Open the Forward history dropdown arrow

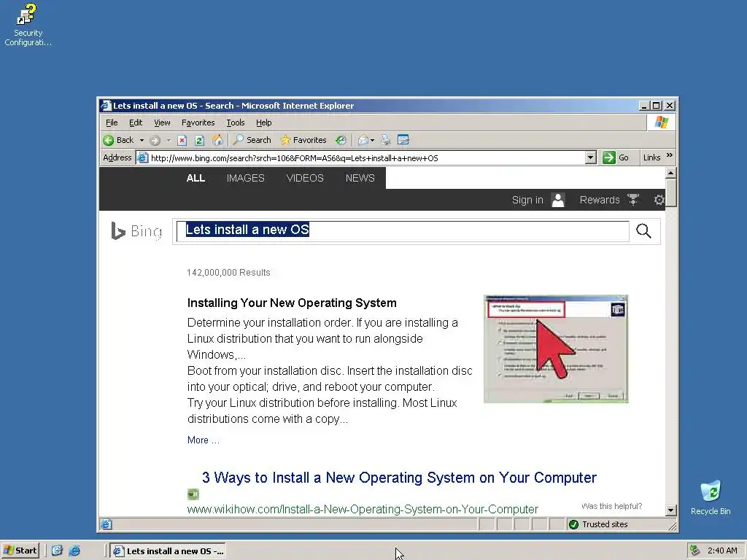[x=169, y=140]
